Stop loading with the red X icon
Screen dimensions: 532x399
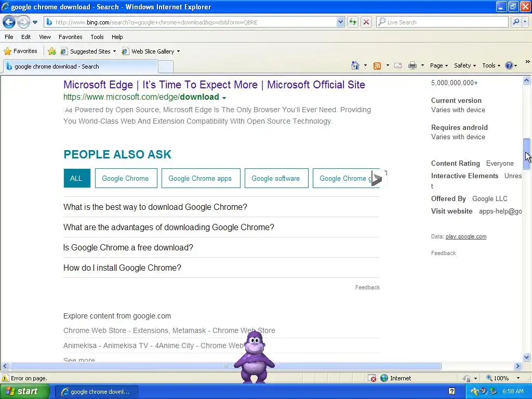[x=366, y=22]
